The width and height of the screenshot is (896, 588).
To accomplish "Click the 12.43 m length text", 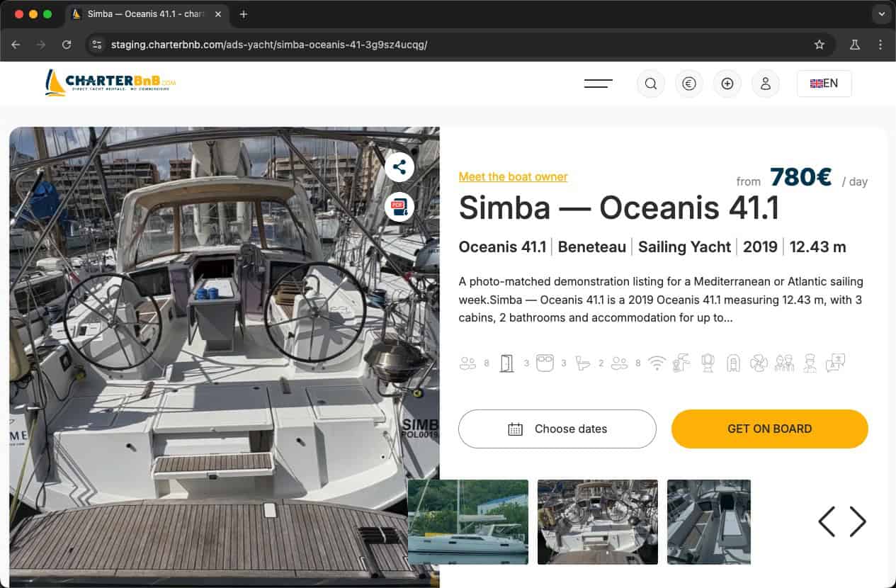I will 818,247.
